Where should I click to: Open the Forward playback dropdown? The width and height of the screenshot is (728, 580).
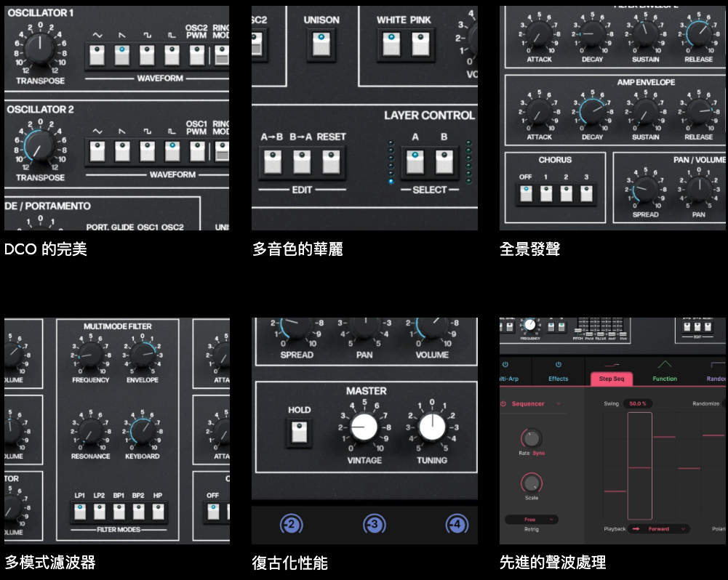tap(659, 529)
